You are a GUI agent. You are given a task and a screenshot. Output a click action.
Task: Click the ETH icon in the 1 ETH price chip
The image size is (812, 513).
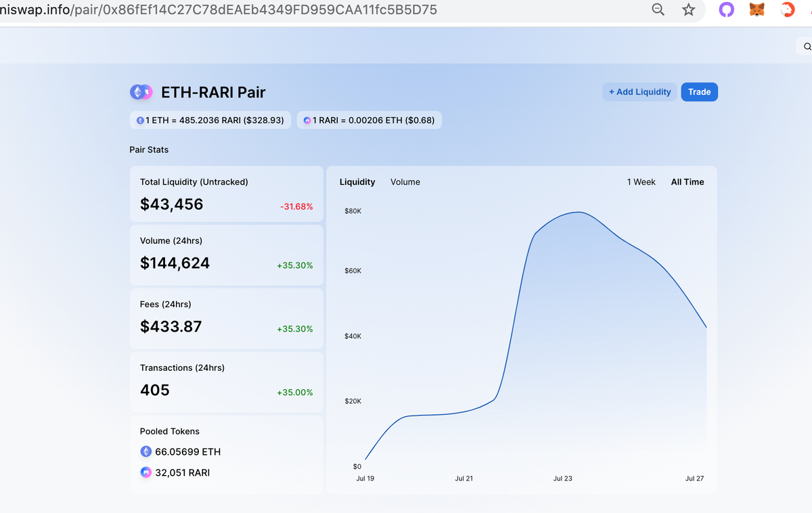click(140, 120)
